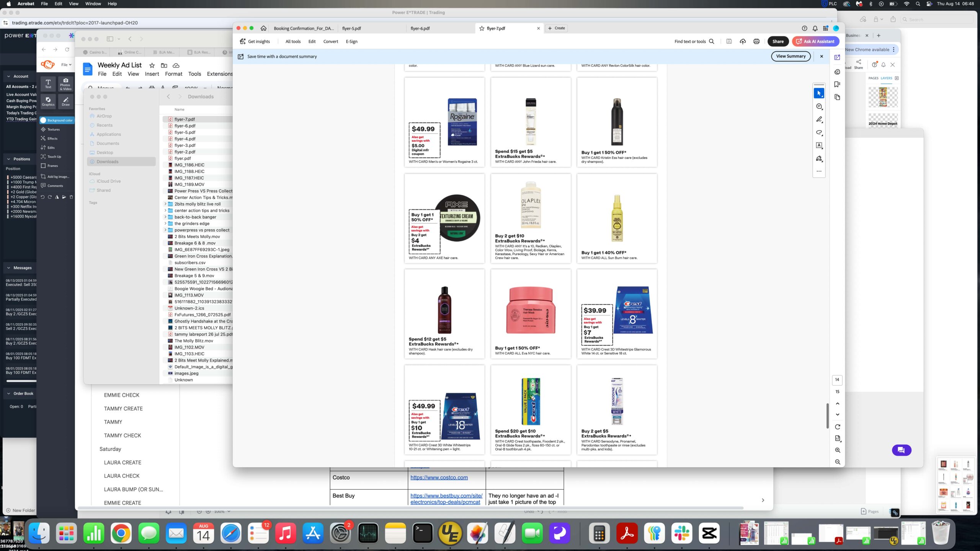Select the Text tool in photo editor

pyautogui.click(x=48, y=84)
